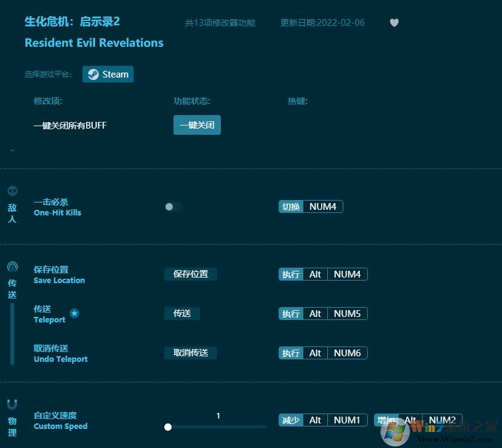Click NUM4 hotkey for One-Hit Kills

coord(323,207)
